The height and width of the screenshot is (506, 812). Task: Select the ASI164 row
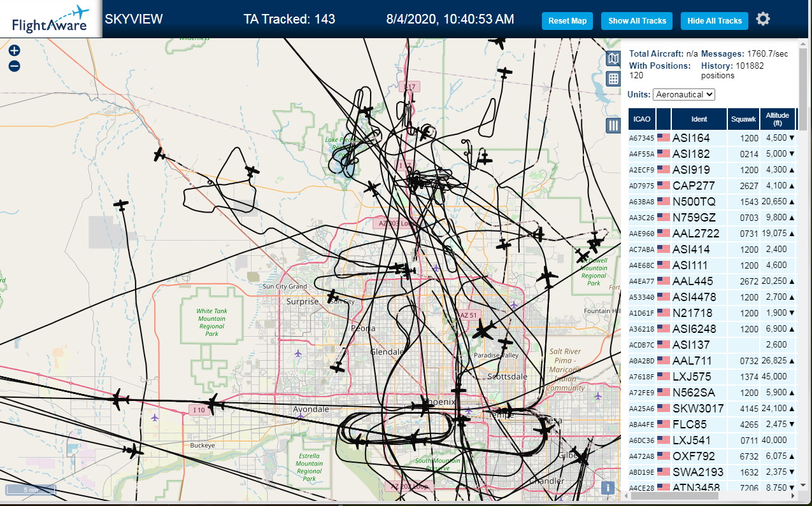(712, 138)
